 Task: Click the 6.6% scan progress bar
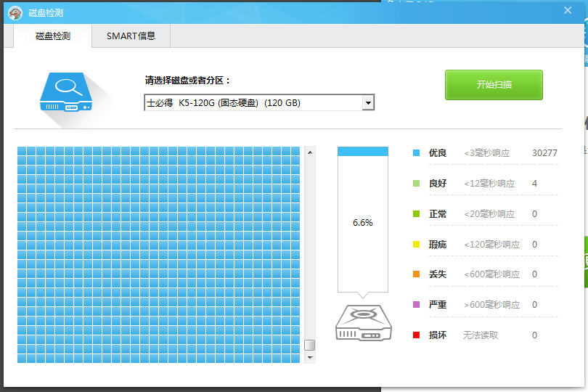363,222
